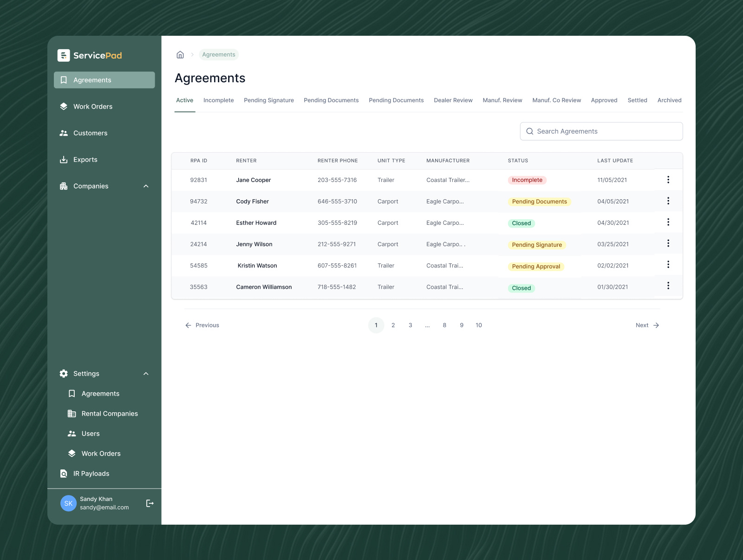Collapse the Settings section in sidebar

point(146,373)
